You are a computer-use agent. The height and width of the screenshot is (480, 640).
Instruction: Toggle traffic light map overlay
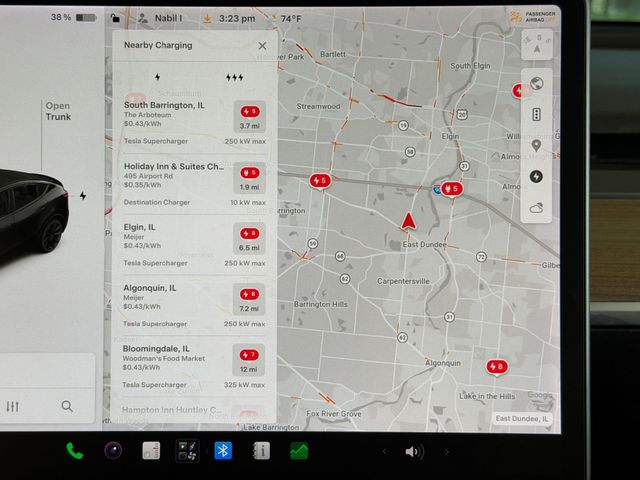537,115
